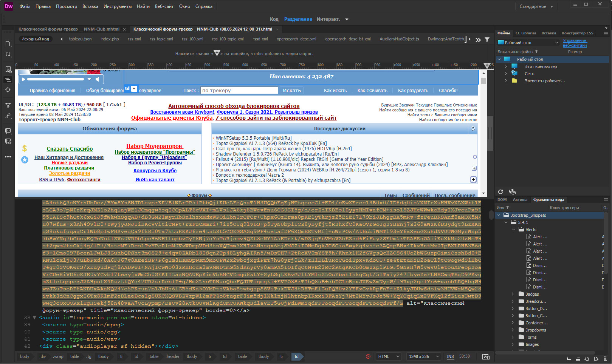
Task: Open the Управление веб-сайтами link
Action: (x=575, y=43)
